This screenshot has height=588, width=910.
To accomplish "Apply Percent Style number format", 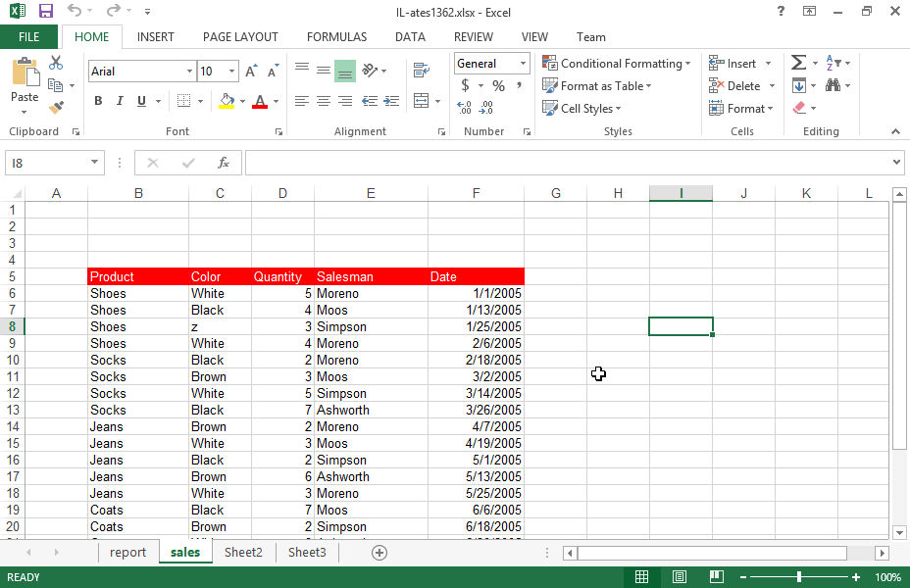I will click(498, 86).
